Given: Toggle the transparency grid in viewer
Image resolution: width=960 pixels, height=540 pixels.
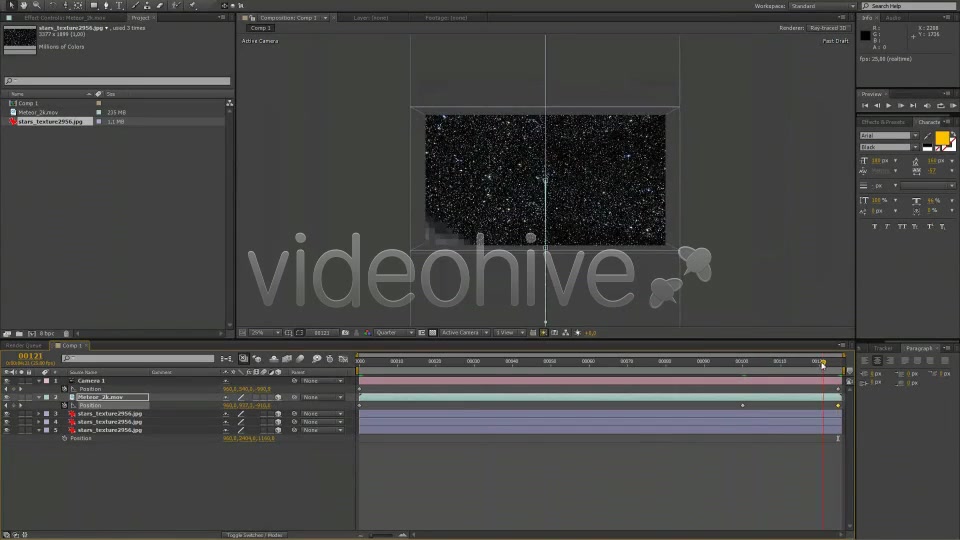Looking at the screenshot, I should click(x=433, y=332).
